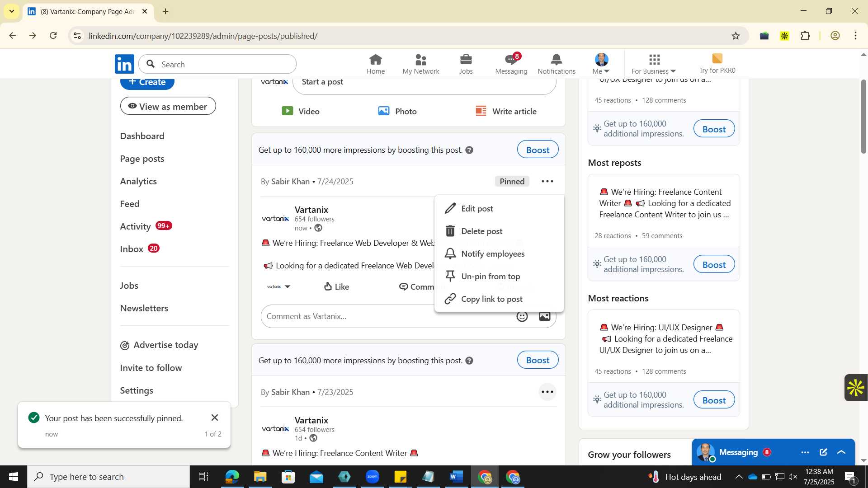Click the LinkedIn logo
Screen dimensions: 868x488
124,64
